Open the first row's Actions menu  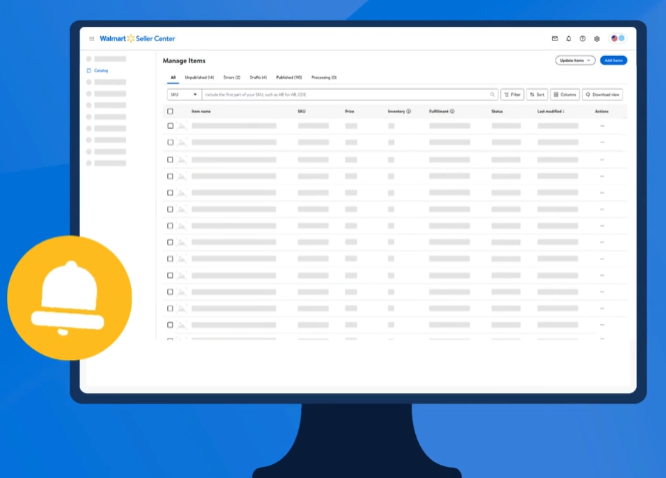(602, 126)
